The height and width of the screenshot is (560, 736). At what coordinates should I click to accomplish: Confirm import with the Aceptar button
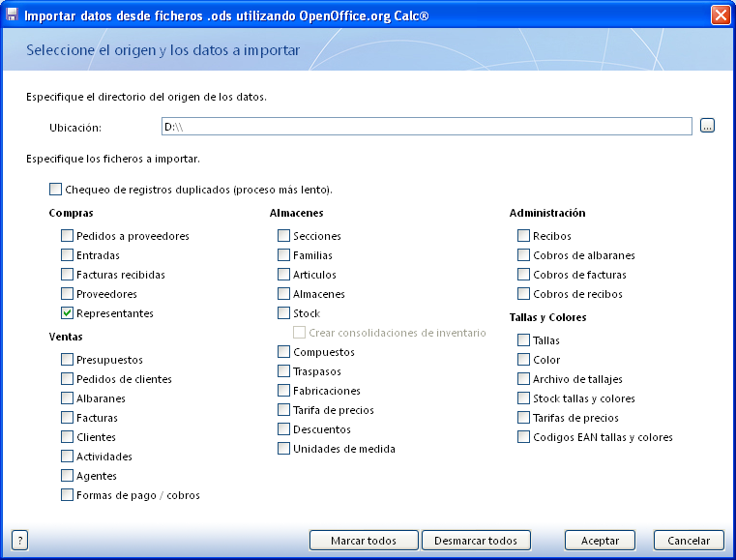[x=600, y=541]
